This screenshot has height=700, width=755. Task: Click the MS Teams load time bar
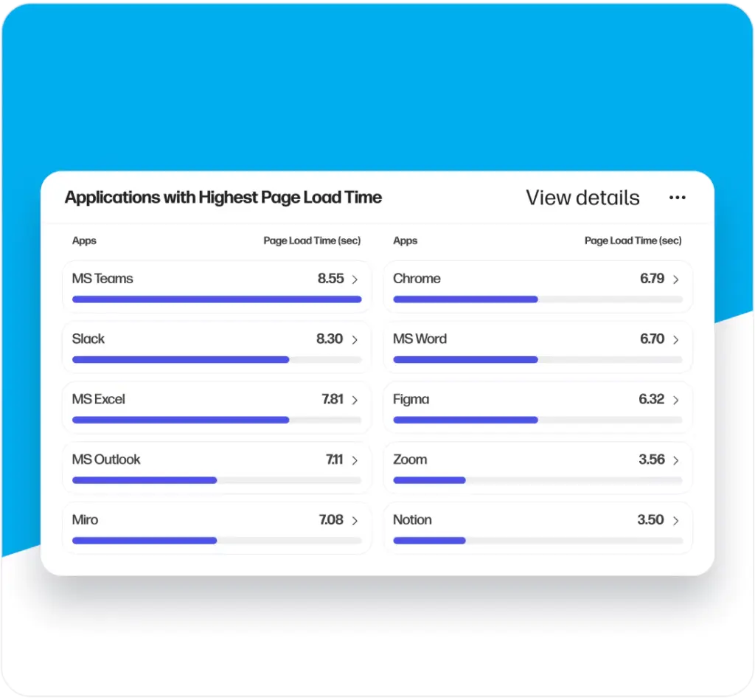[217, 299]
